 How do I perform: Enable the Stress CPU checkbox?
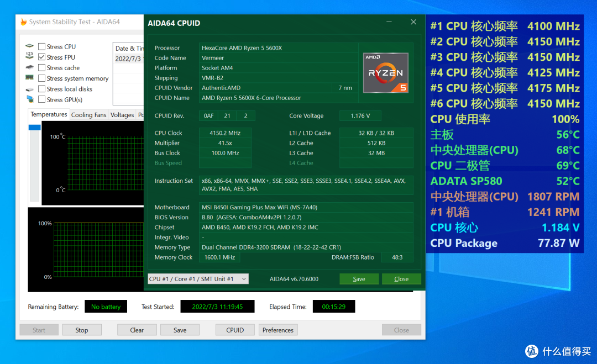pos(42,46)
